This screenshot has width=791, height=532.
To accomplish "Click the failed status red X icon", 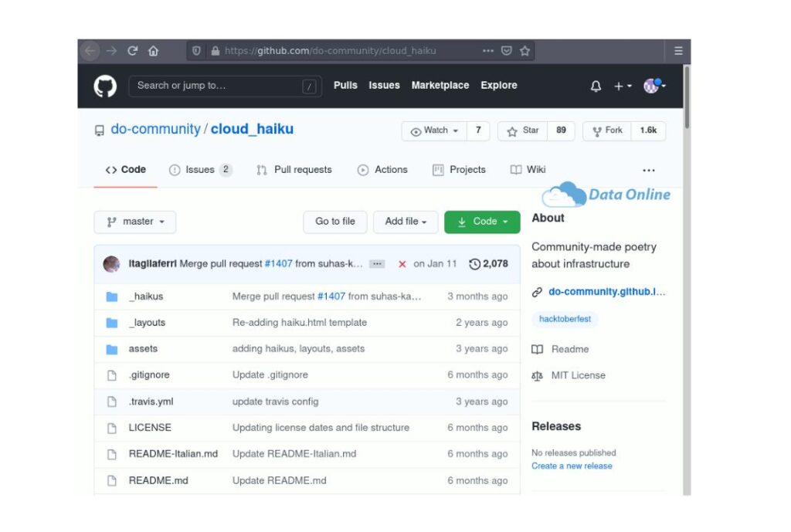I will (402, 264).
